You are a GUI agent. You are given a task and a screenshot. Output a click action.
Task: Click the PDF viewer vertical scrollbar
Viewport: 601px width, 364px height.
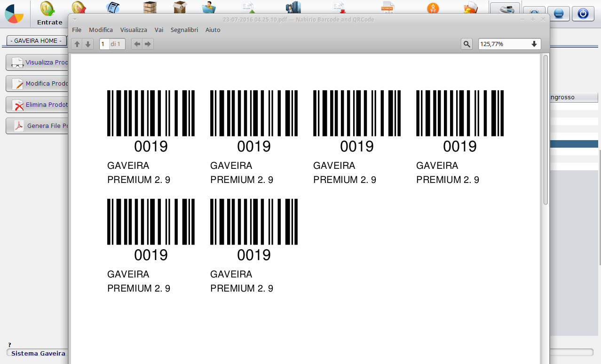546,130
